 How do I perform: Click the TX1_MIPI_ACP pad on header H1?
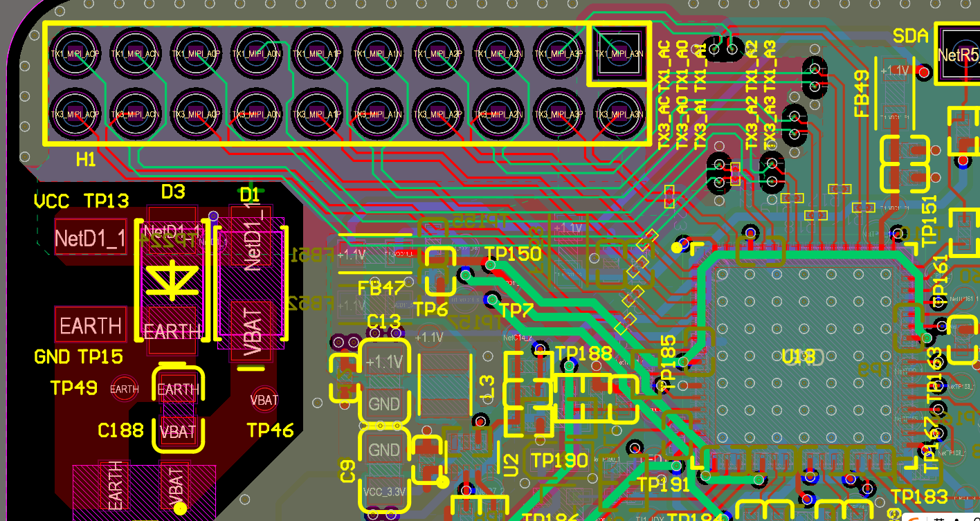pyautogui.click(x=75, y=54)
